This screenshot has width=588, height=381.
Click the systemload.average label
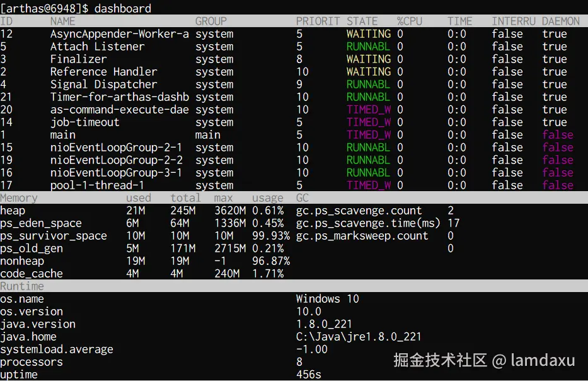(x=57, y=349)
